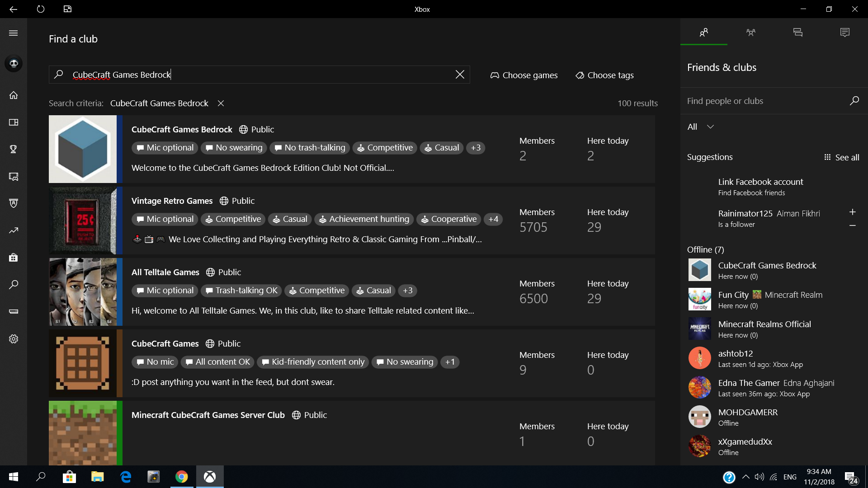Switch to Friends & clubs tab
868x488 pixels.
704,32
